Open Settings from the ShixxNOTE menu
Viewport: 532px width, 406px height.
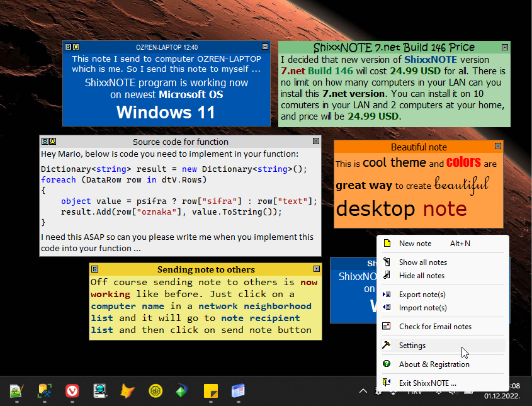(x=412, y=345)
